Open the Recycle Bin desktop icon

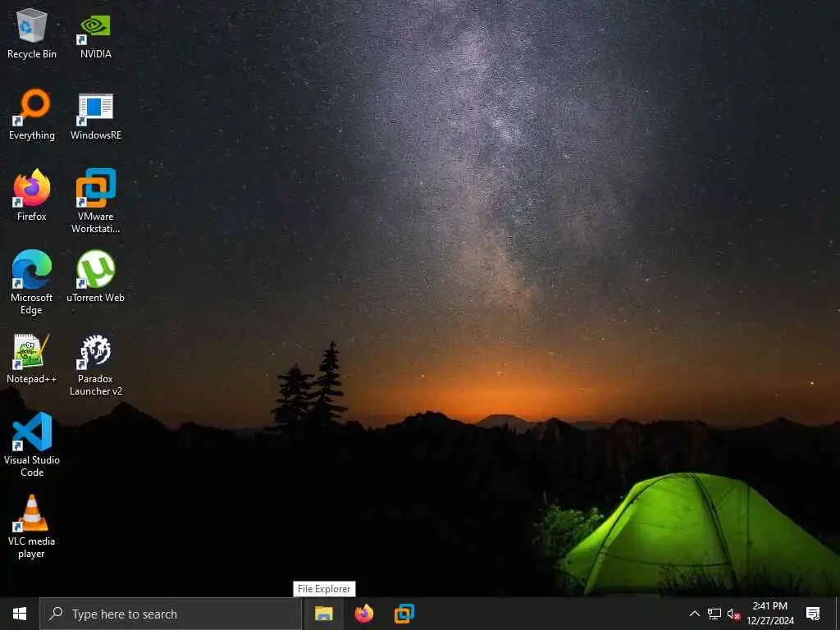click(32, 33)
